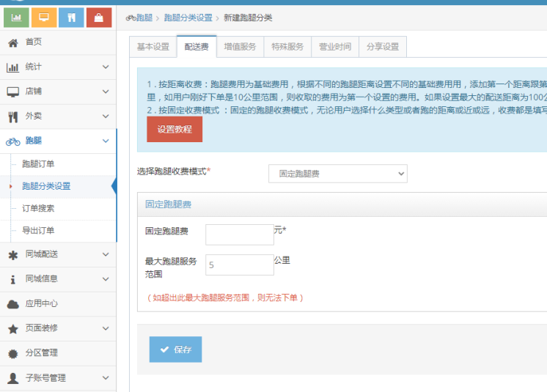547x392 pixels.
Task: Click the cloud icon beside 应用中心
Action: click(x=12, y=303)
